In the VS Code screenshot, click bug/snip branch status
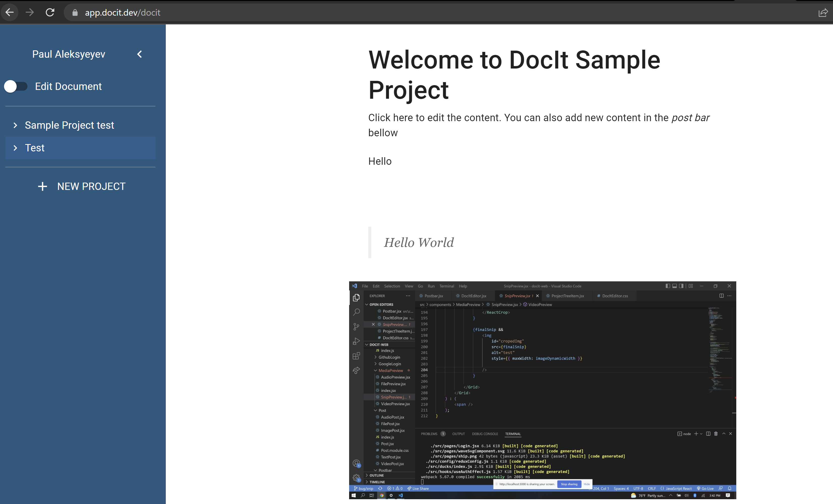The width and height of the screenshot is (833, 504). (363, 488)
